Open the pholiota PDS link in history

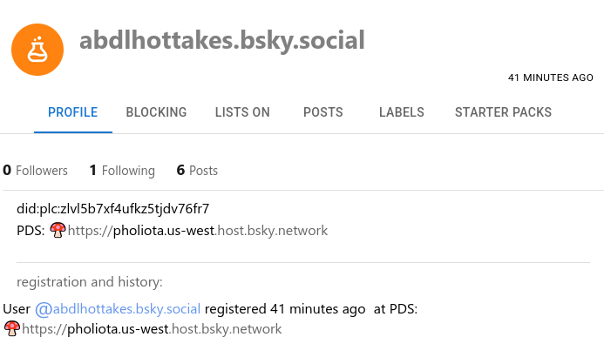pos(152,329)
